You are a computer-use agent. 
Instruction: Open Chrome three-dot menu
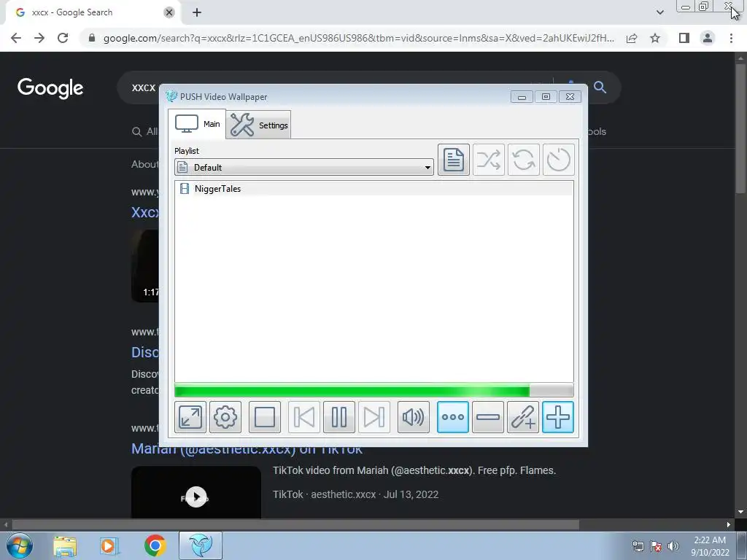(731, 38)
